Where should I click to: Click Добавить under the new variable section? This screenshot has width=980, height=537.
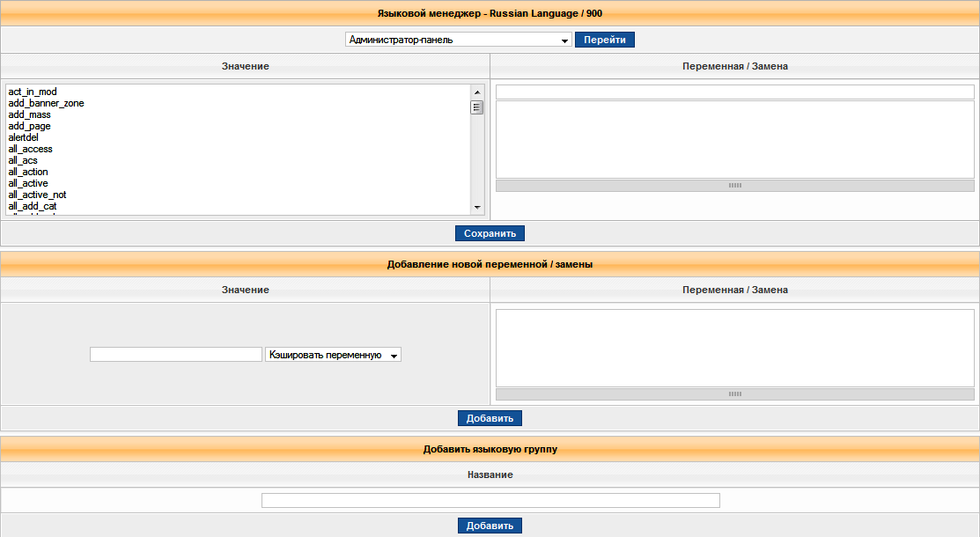pos(490,418)
